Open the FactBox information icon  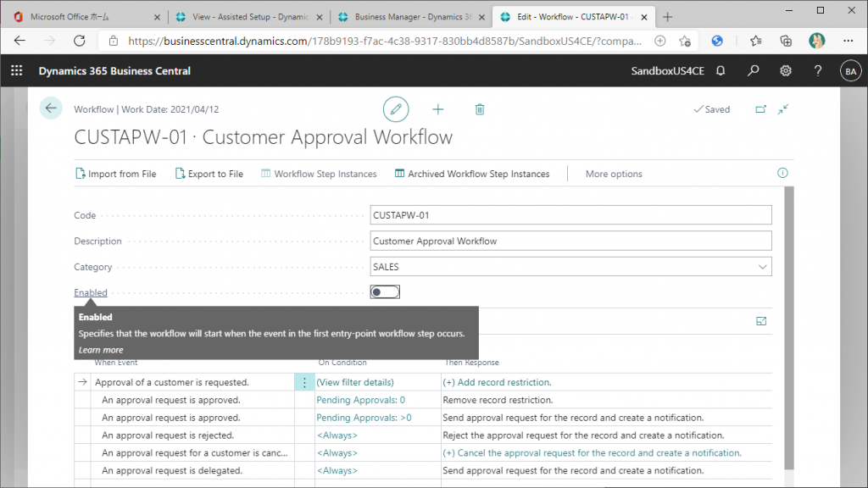coord(782,173)
